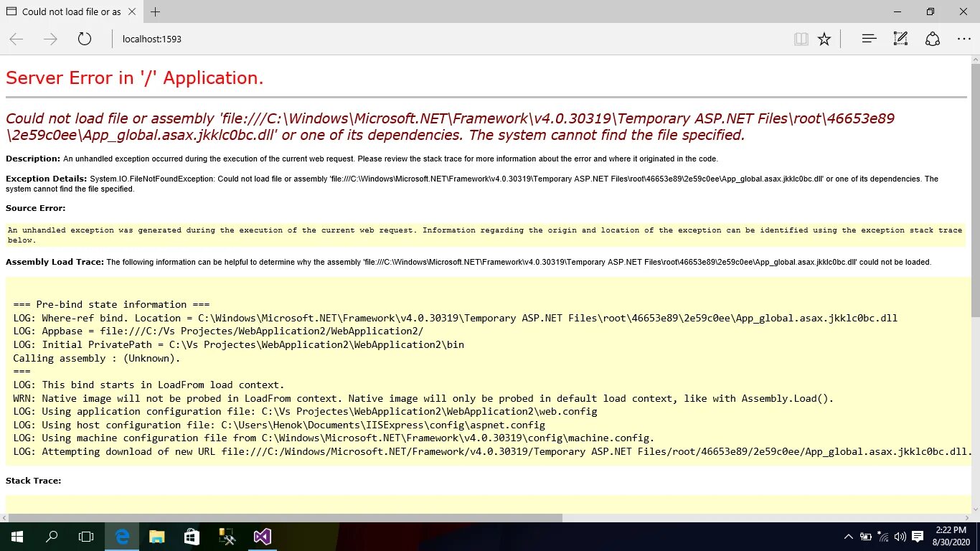Click the vertical scrollbar thumb
The width and height of the screenshot is (980, 551).
pyautogui.click(x=975, y=190)
